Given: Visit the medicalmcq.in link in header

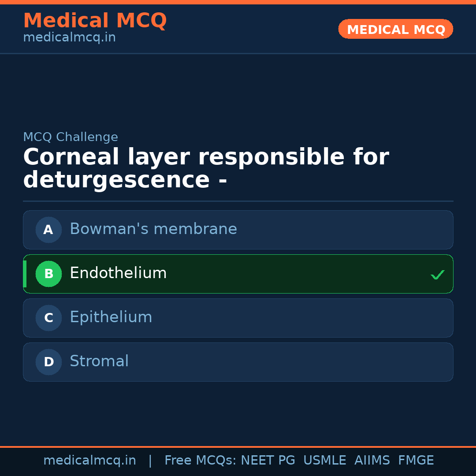Looking at the screenshot, I should tap(69, 37).
